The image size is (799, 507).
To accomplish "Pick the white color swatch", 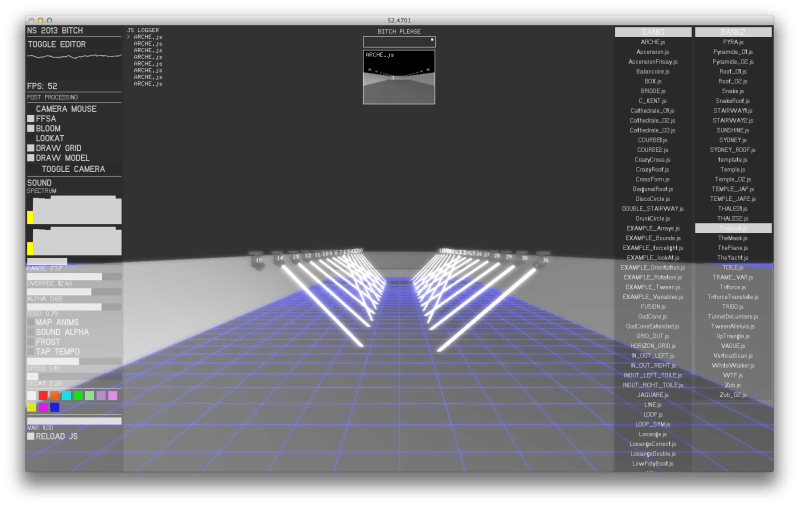I will [x=32, y=395].
